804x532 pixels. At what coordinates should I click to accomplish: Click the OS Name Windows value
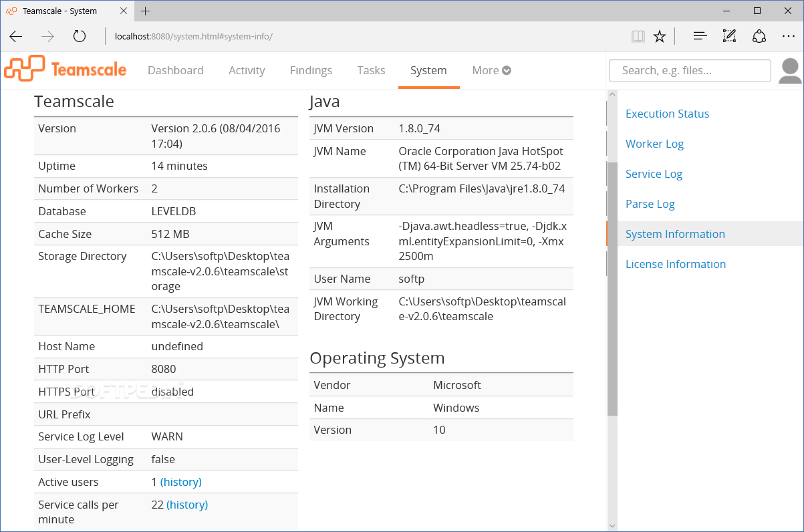tap(456, 408)
